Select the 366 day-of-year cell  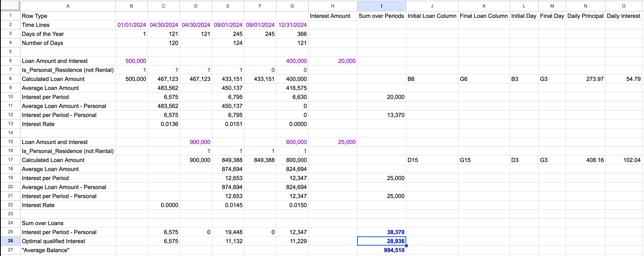(292, 34)
